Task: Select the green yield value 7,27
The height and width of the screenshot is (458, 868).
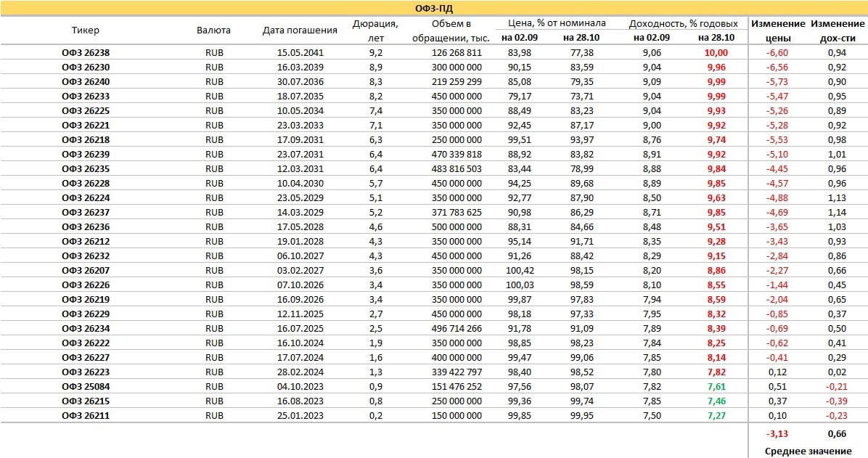Action: pos(716,415)
